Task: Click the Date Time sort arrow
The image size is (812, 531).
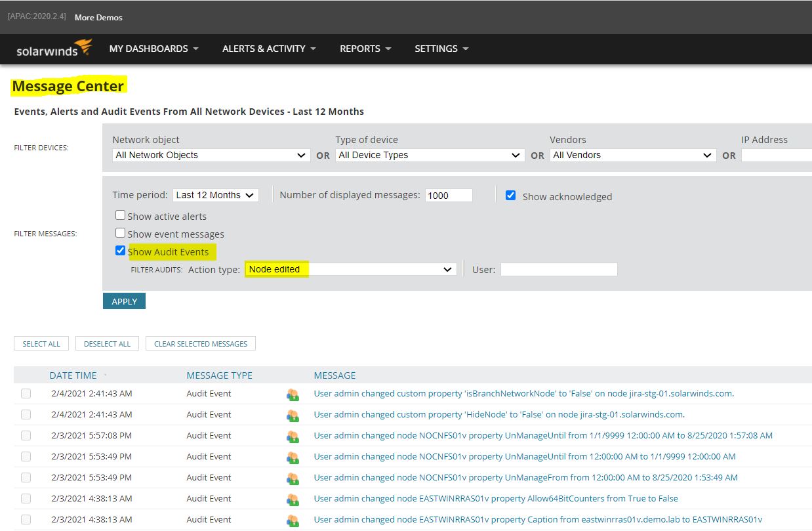Action: tap(105, 375)
